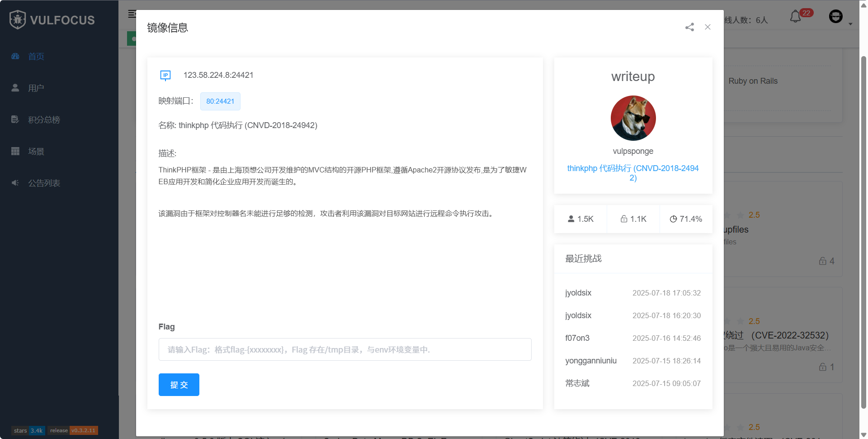This screenshot has height=439, width=868.
Task: Click the 积分总榜 list icon
Action: click(x=15, y=119)
